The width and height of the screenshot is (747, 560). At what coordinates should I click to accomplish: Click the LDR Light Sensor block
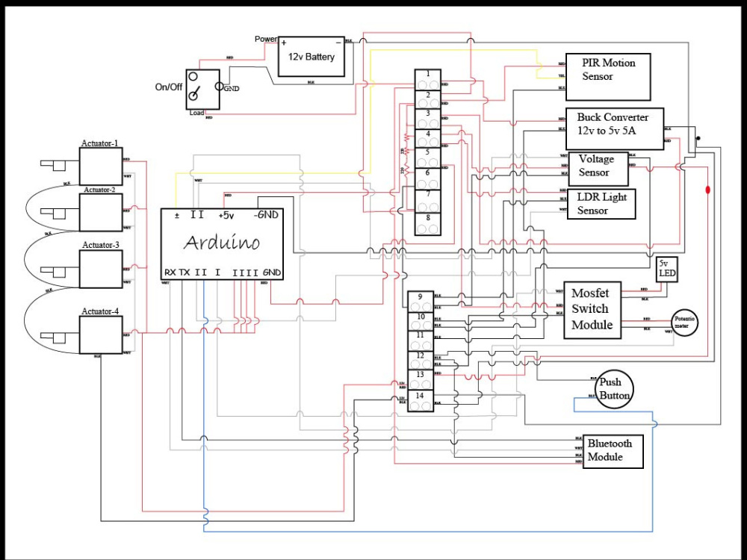[601, 204]
